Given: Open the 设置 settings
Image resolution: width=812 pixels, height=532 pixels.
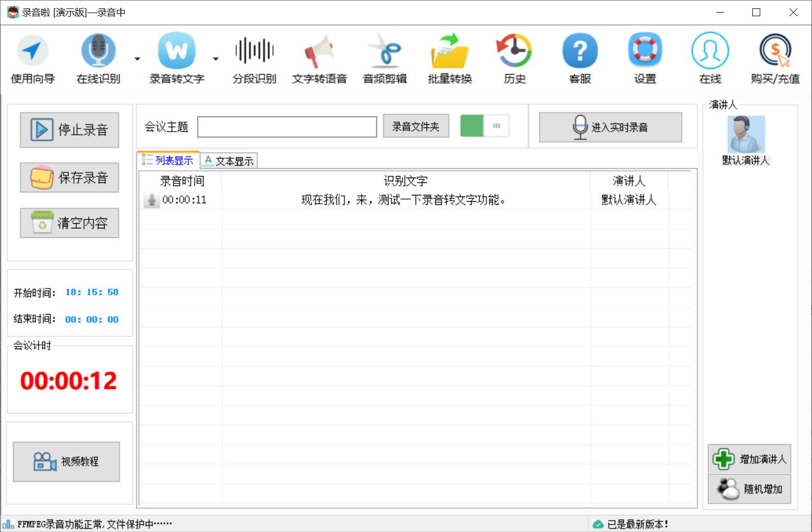Looking at the screenshot, I should [x=645, y=59].
